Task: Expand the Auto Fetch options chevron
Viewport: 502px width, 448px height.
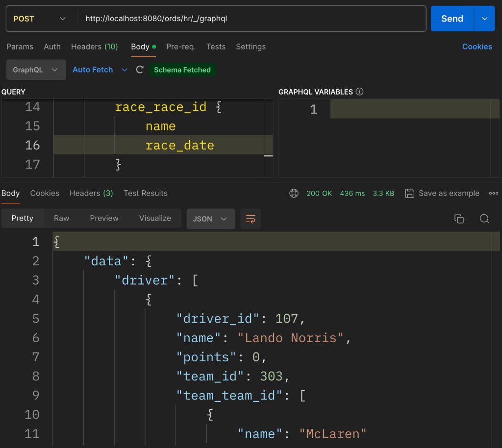Action: tap(125, 70)
